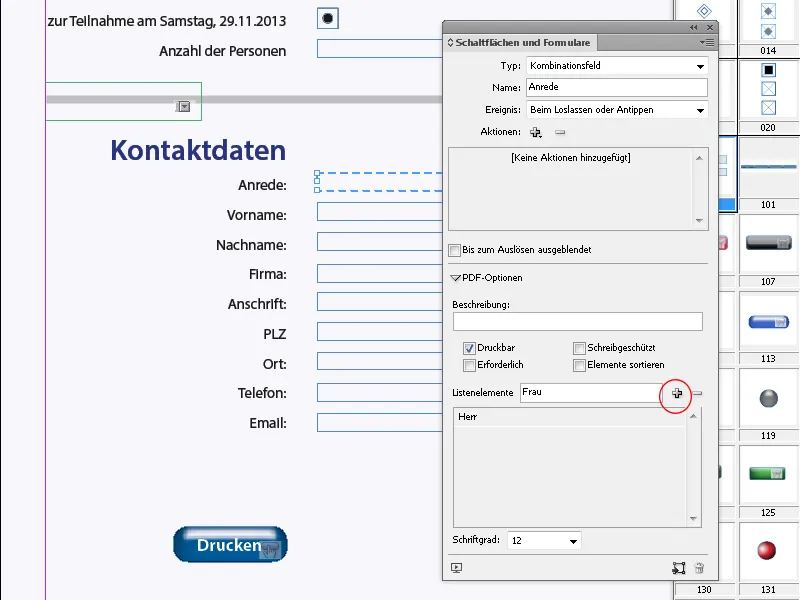
Task: Enable Elemente sortieren checkbox
Action: 579,365
